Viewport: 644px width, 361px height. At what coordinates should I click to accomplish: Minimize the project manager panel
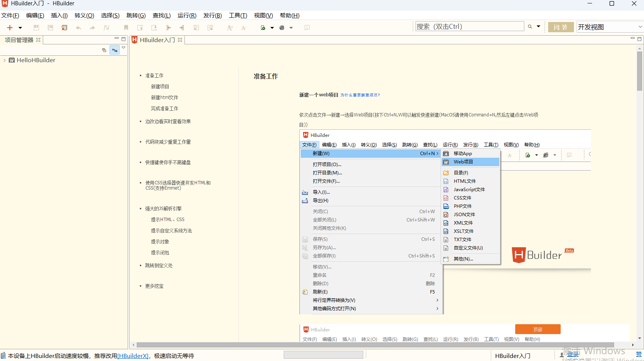(x=117, y=38)
